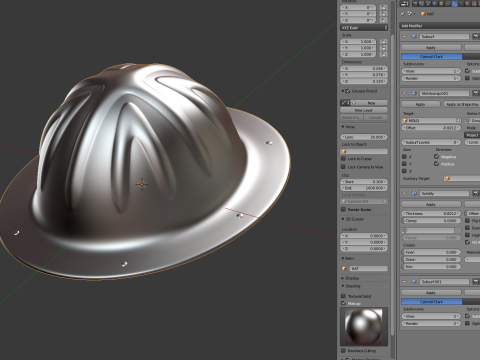This screenshot has height=360, width=480.
Task: Toggle the Positive direction checkbox
Action: 437,164
